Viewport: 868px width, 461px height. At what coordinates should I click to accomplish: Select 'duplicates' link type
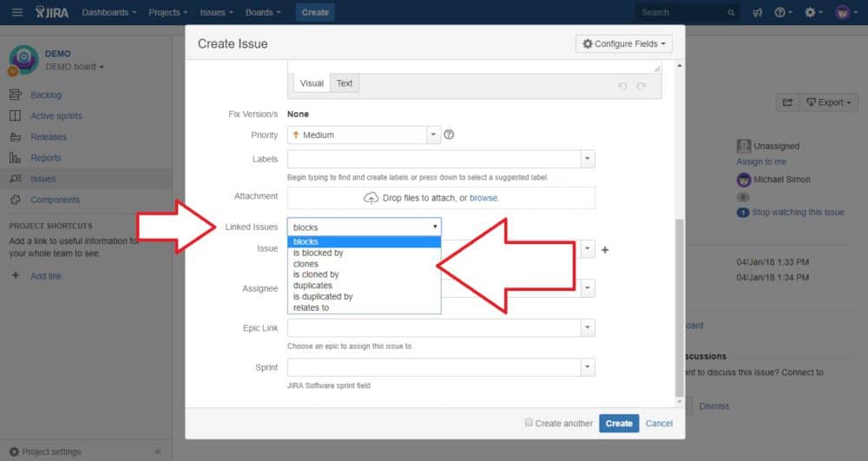(365, 286)
